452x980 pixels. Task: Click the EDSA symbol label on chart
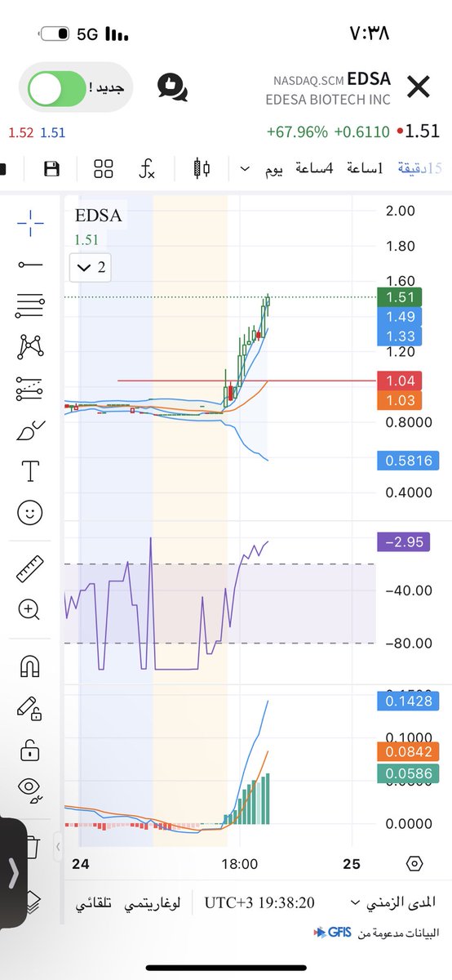pyautogui.click(x=97, y=217)
